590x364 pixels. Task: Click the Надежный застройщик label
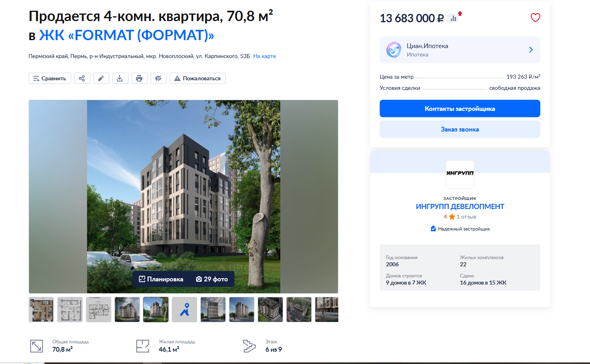(x=464, y=229)
